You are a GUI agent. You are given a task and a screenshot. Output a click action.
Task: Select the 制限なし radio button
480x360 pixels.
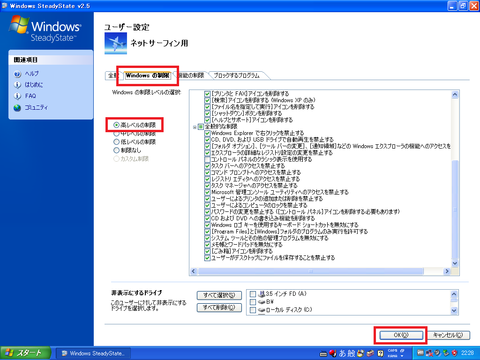[x=116, y=150]
